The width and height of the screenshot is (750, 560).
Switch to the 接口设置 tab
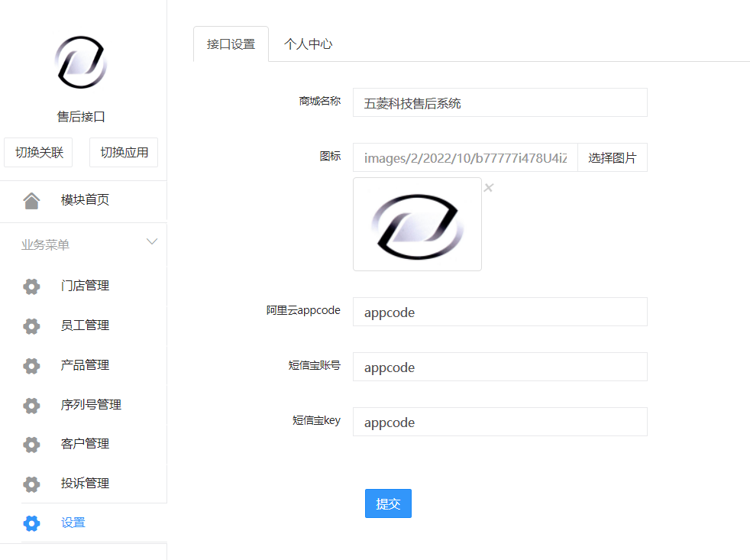231,44
